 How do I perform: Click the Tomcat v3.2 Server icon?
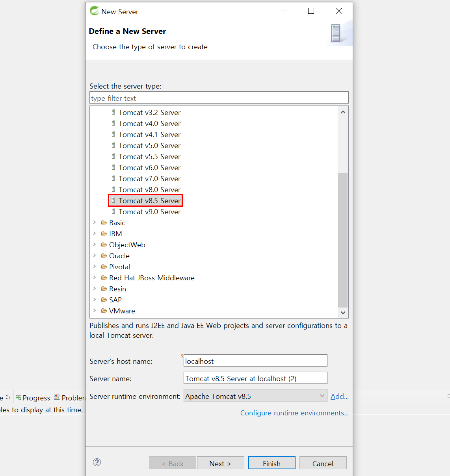[113, 112]
